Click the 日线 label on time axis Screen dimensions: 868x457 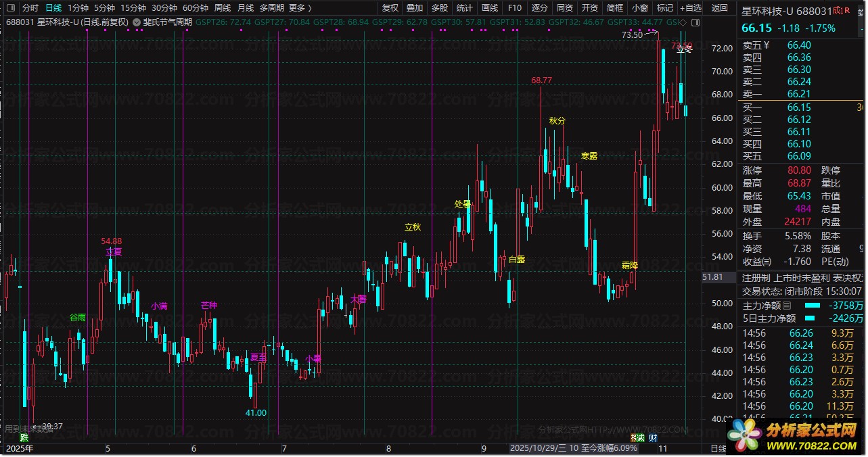point(718,449)
